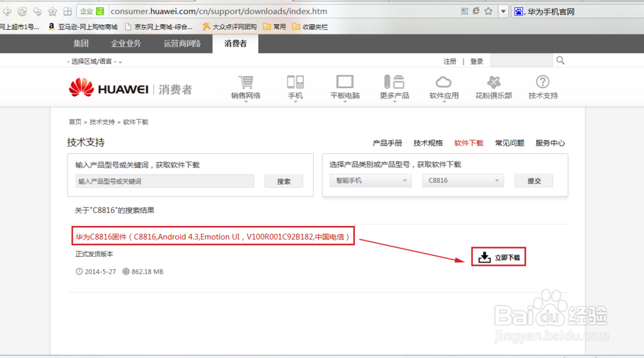
Task: Click the 注册 link
Action: [450, 61]
